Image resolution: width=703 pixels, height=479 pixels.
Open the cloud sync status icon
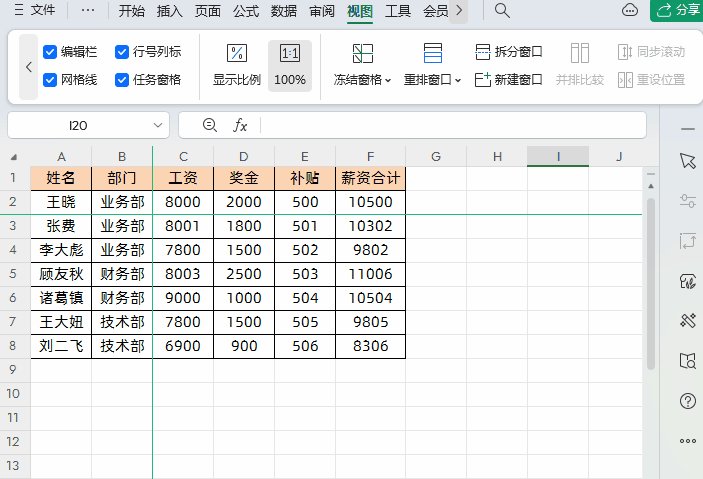pos(630,10)
